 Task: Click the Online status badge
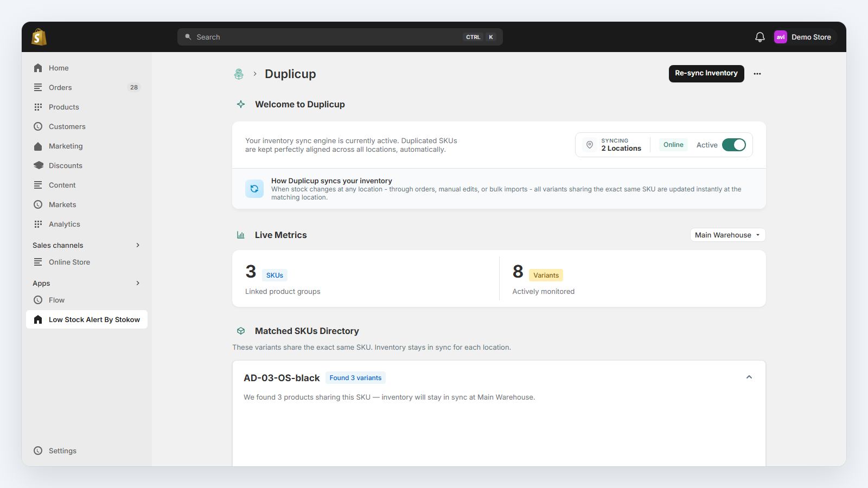(673, 145)
